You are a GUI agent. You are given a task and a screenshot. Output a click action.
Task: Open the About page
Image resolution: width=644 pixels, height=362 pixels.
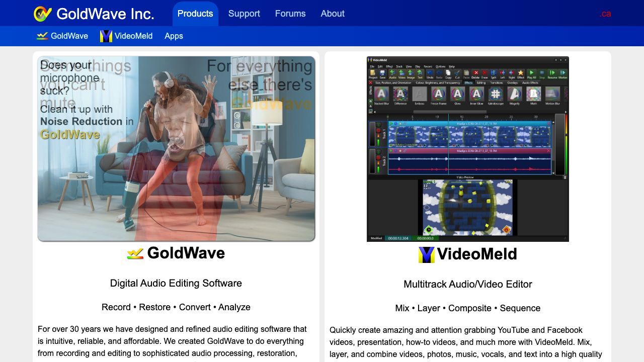pyautogui.click(x=333, y=14)
